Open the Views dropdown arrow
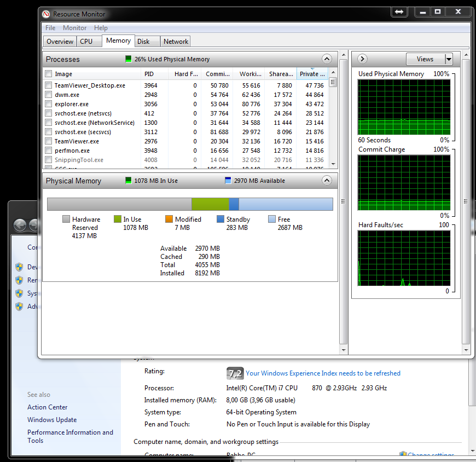 [x=449, y=59]
